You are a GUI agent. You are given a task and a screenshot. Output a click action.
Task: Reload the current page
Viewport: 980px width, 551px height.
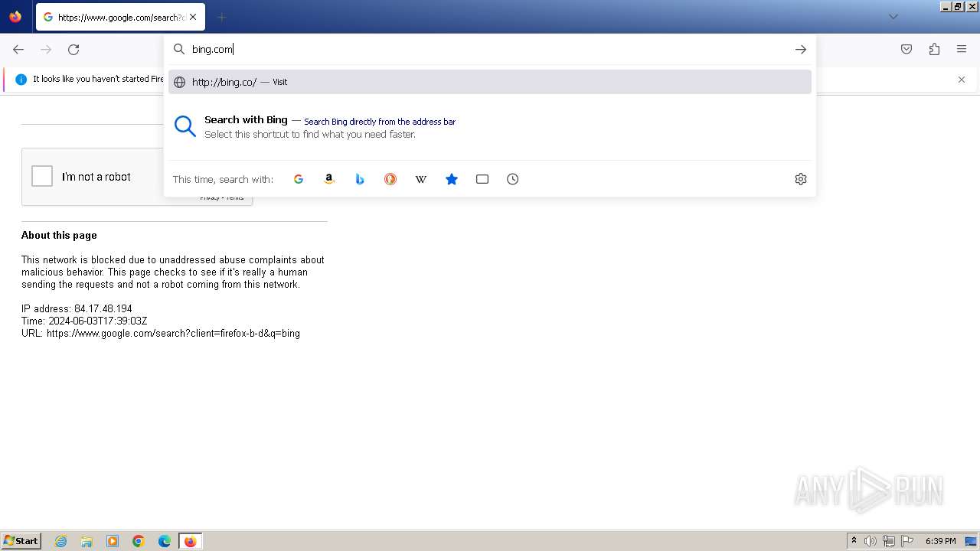(x=73, y=50)
